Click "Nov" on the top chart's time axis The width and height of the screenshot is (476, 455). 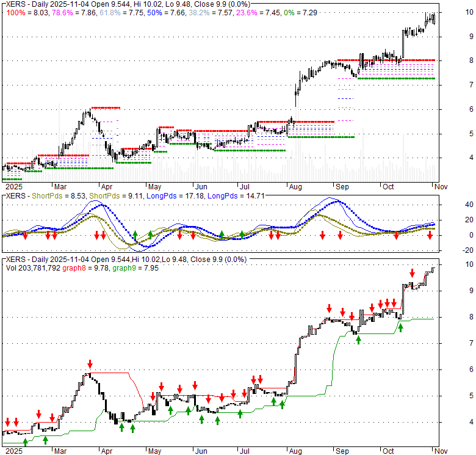441,187
